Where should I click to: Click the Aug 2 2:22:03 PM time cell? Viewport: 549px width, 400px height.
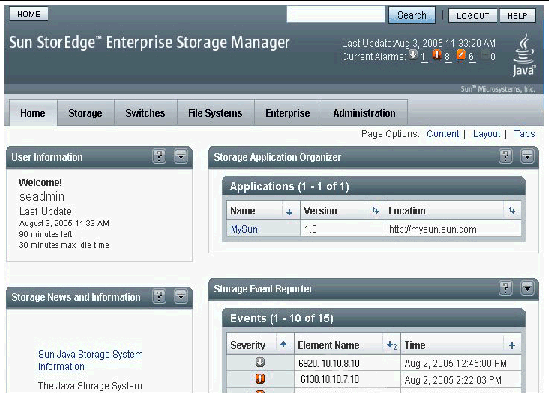(453, 380)
